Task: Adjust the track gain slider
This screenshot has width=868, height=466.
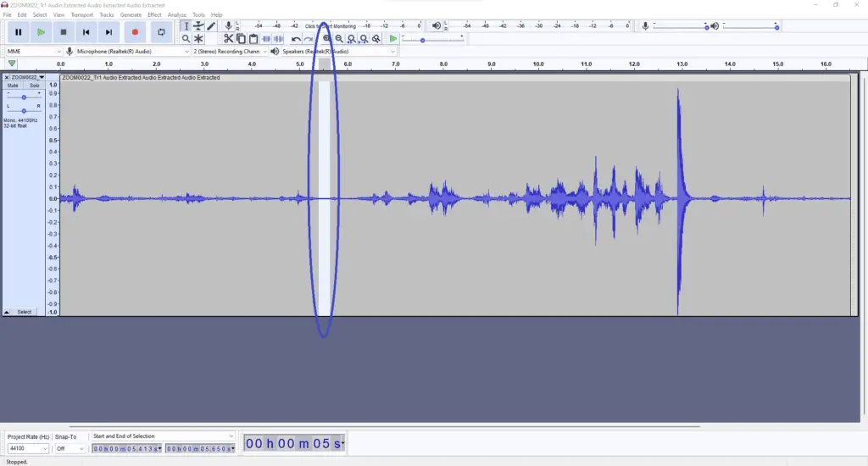Action: [x=23, y=97]
